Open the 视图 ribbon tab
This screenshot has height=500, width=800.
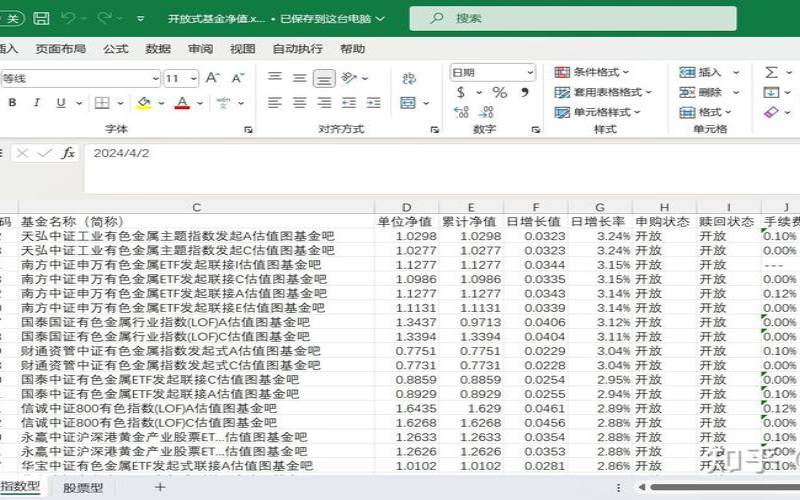242,48
